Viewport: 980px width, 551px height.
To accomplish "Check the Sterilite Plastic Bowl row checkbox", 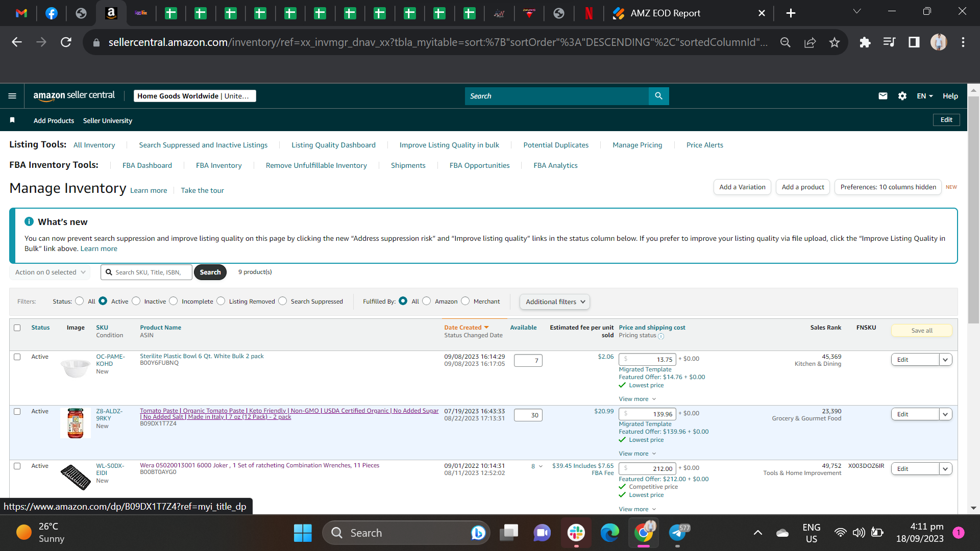I will [17, 357].
